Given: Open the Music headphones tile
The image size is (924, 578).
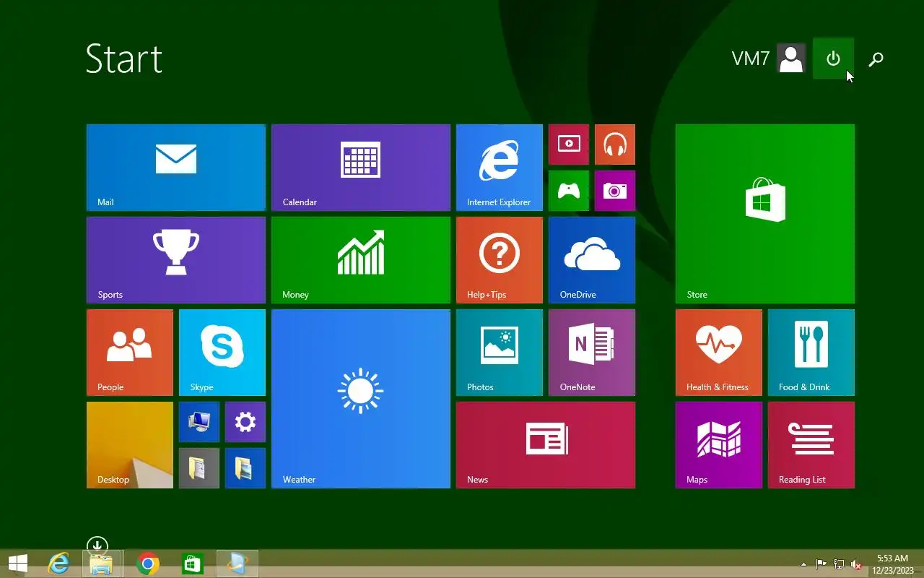Looking at the screenshot, I should coord(615,144).
